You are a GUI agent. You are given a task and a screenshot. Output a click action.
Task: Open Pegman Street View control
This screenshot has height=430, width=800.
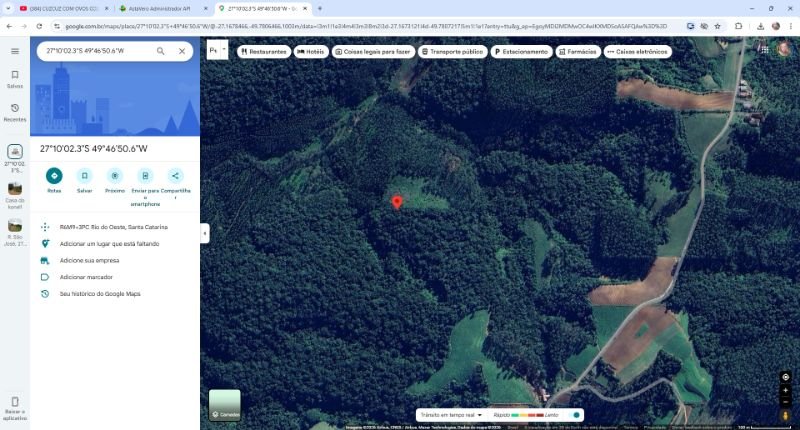786,414
